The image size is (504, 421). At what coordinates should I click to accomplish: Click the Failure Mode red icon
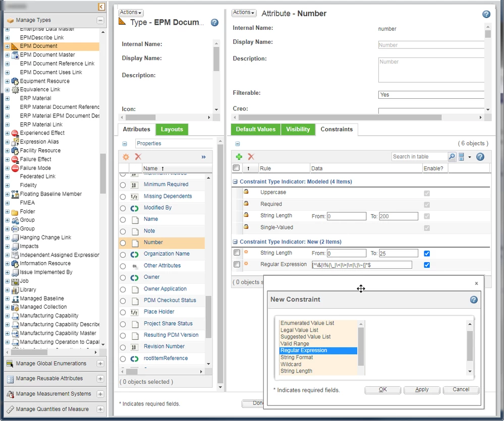click(15, 168)
